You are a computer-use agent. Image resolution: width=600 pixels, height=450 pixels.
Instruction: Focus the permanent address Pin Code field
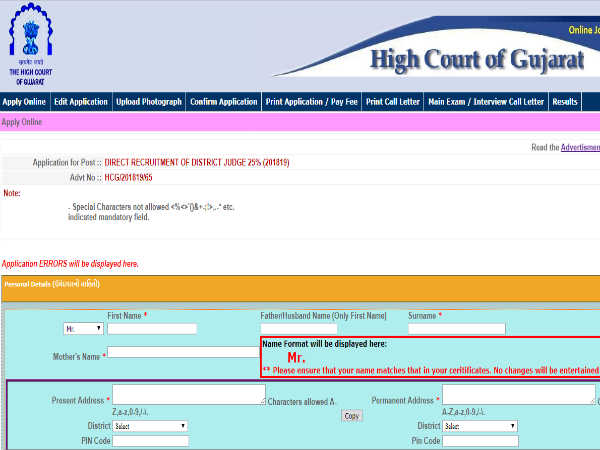pos(480,441)
